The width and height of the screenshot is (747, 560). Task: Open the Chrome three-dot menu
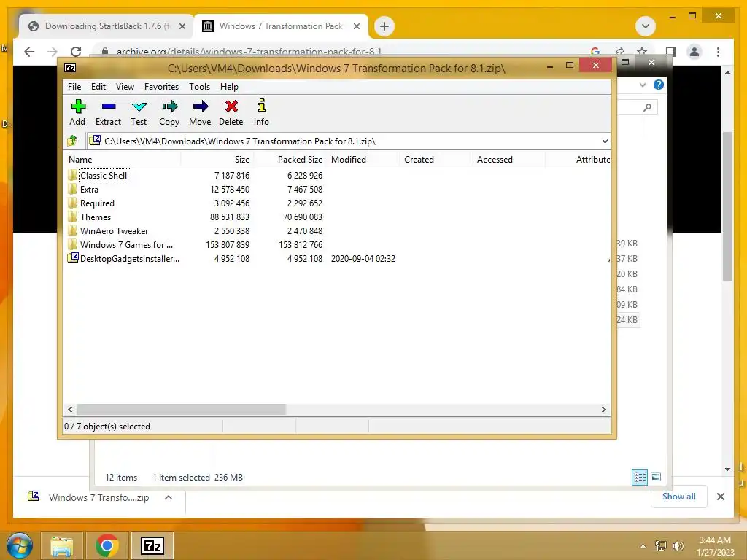point(718,52)
